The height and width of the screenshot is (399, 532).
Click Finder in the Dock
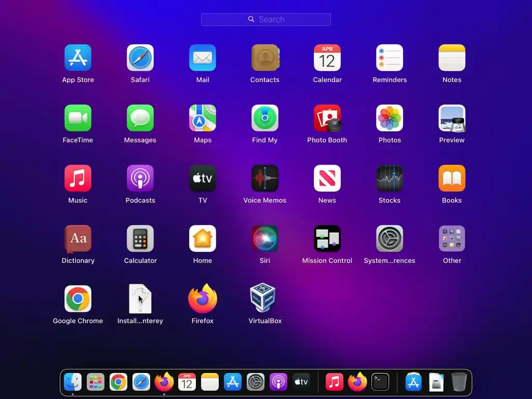pos(73,382)
